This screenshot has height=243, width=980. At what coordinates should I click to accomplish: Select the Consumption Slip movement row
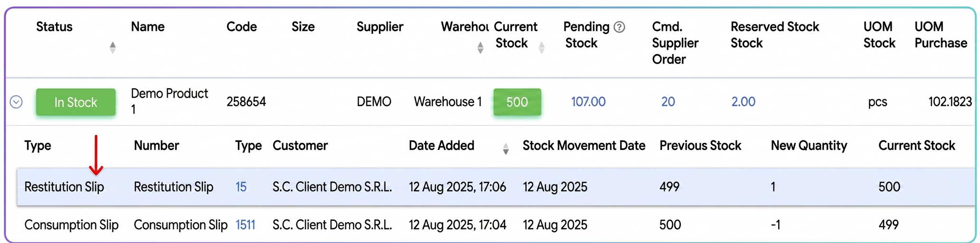(496, 224)
